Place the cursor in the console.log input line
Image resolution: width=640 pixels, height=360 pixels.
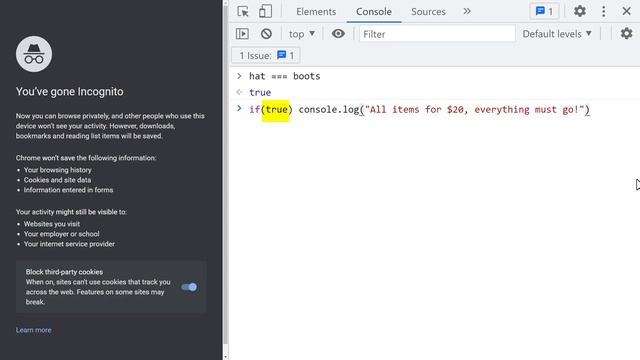tap(419, 110)
